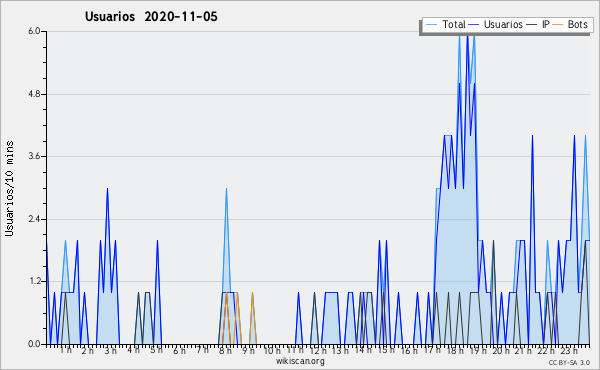Select the 'Total' legend entry
This screenshot has width=600, height=370.
coord(446,24)
